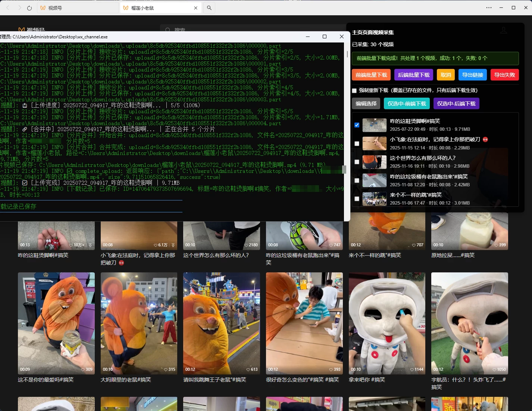Click the profile icon in the 主页页面视频采集 panel
This screenshot has height=411, width=532.
[x=504, y=30]
